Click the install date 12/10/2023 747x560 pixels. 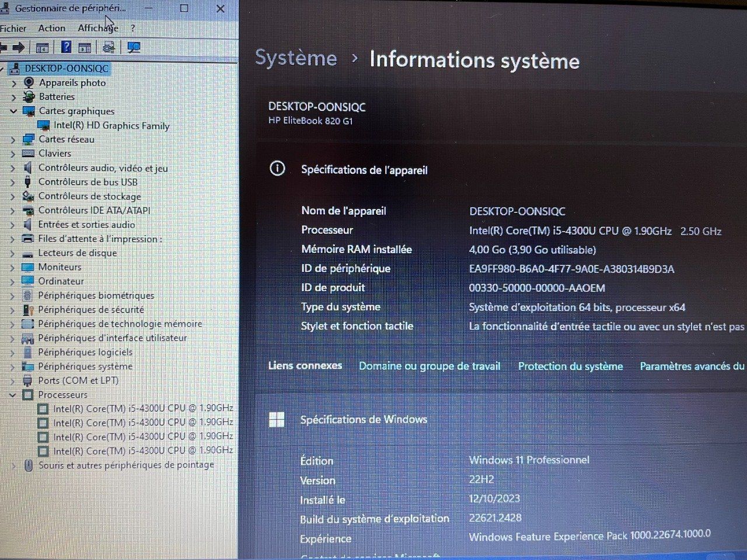coord(494,499)
